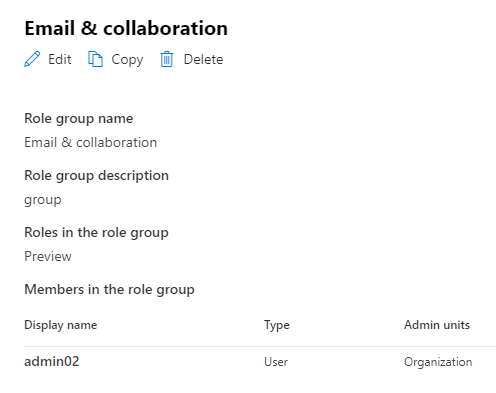Hit the Delete text label

pyautogui.click(x=203, y=59)
